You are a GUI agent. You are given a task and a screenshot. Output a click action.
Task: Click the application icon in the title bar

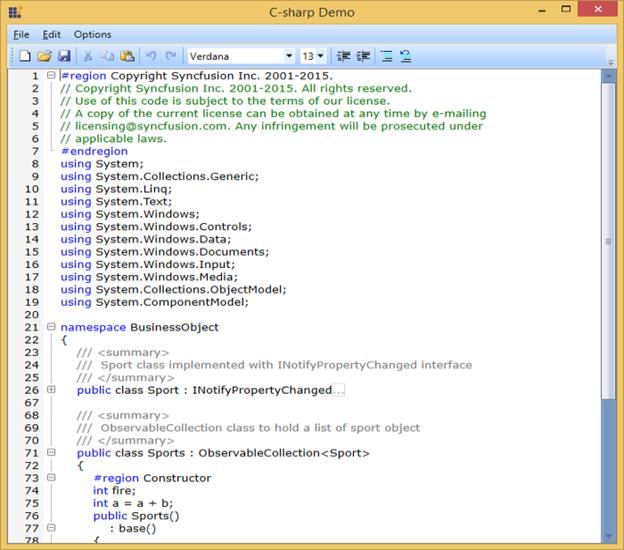[15, 12]
